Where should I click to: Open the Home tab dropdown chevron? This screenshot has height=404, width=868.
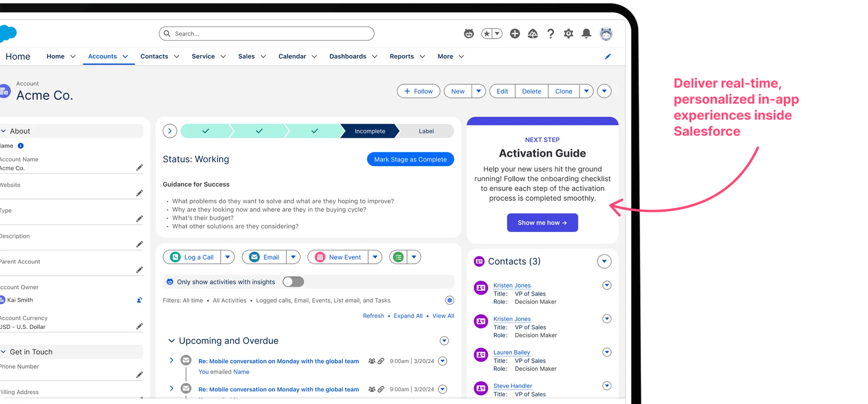coord(73,56)
